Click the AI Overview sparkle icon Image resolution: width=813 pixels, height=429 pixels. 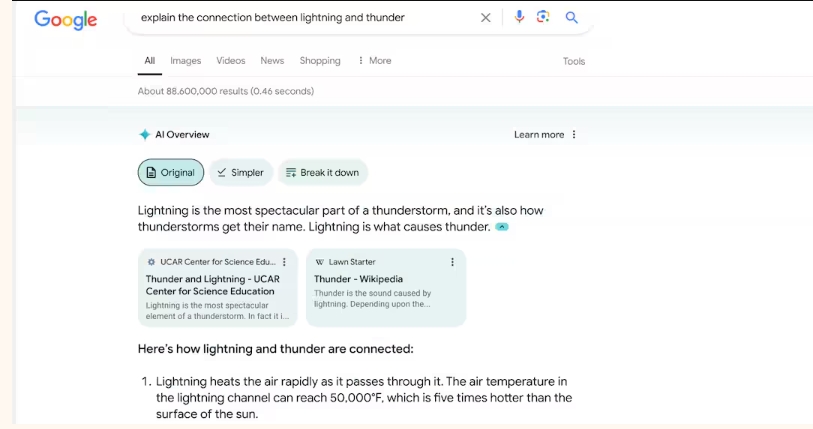point(144,135)
